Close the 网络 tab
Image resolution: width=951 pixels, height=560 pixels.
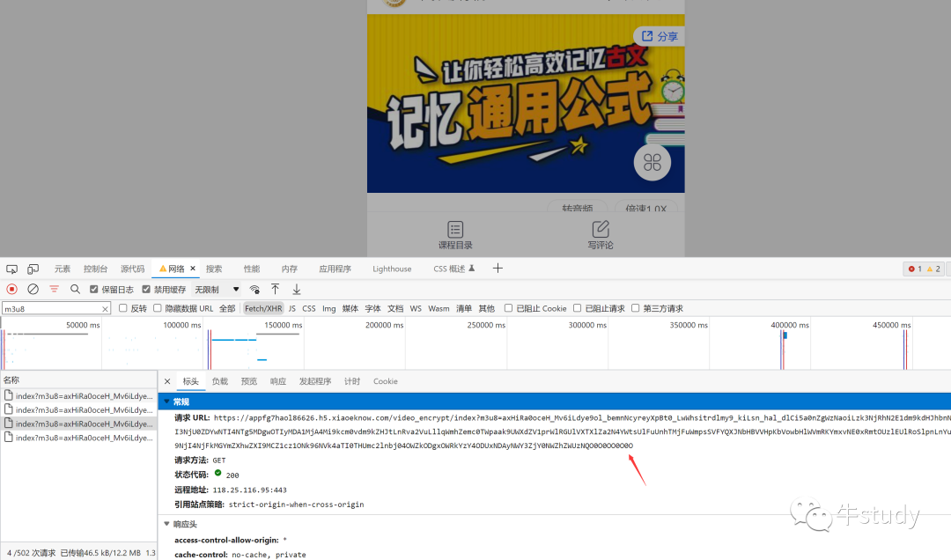(193, 269)
